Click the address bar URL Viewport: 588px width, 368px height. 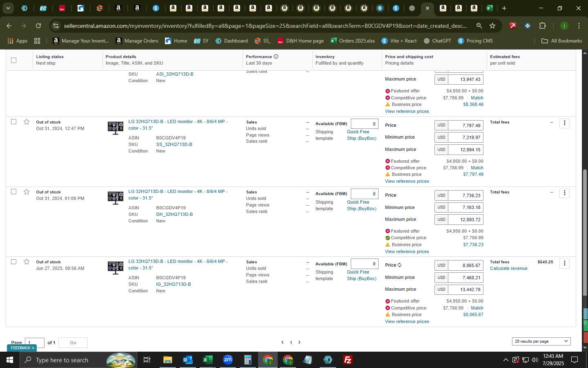pyautogui.click(x=265, y=26)
